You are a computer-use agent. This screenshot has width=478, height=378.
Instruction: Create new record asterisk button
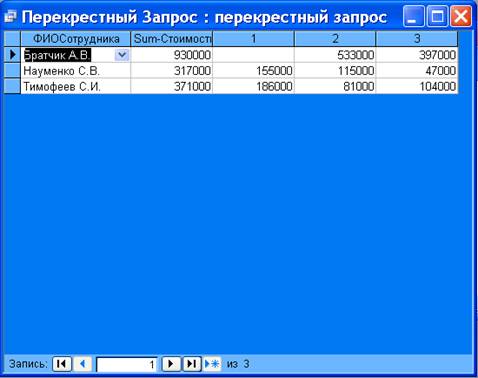pos(212,364)
